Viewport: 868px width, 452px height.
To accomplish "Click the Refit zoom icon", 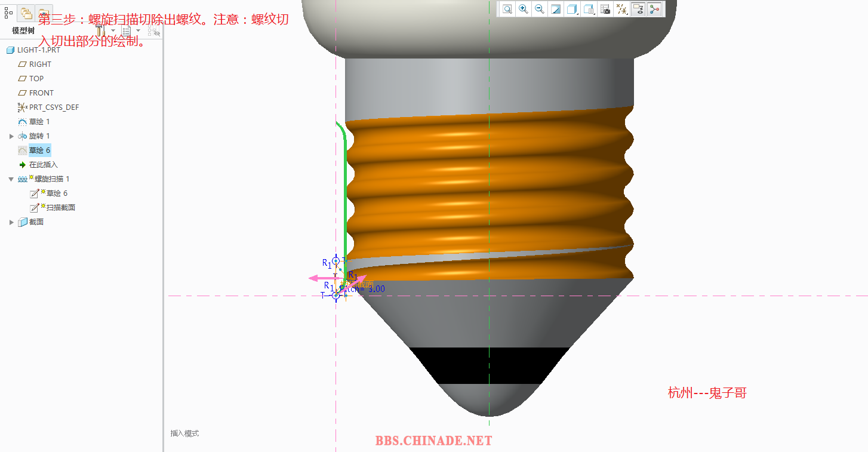I will [x=507, y=9].
